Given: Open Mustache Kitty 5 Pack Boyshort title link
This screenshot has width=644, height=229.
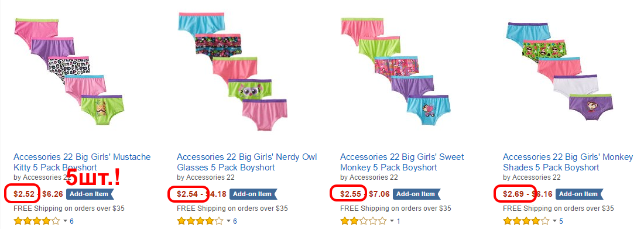Looking at the screenshot, I should pos(82,162).
